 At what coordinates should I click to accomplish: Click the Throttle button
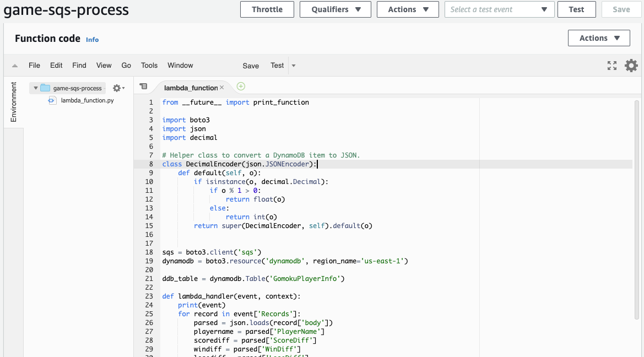[267, 9]
